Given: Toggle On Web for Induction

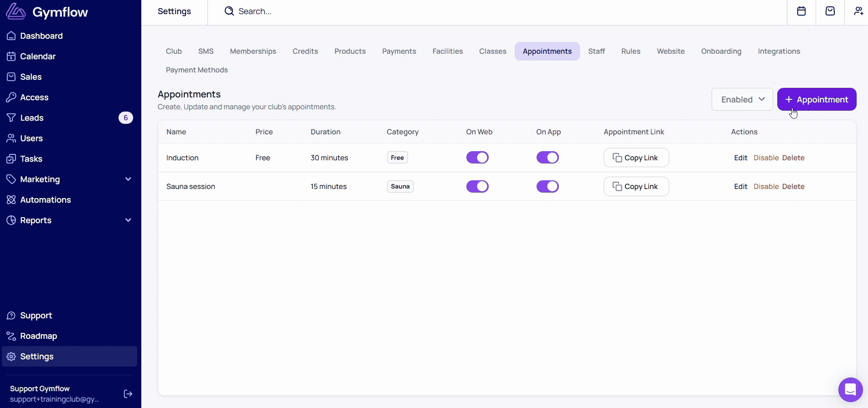Looking at the screenshot, I should (477, 158).
